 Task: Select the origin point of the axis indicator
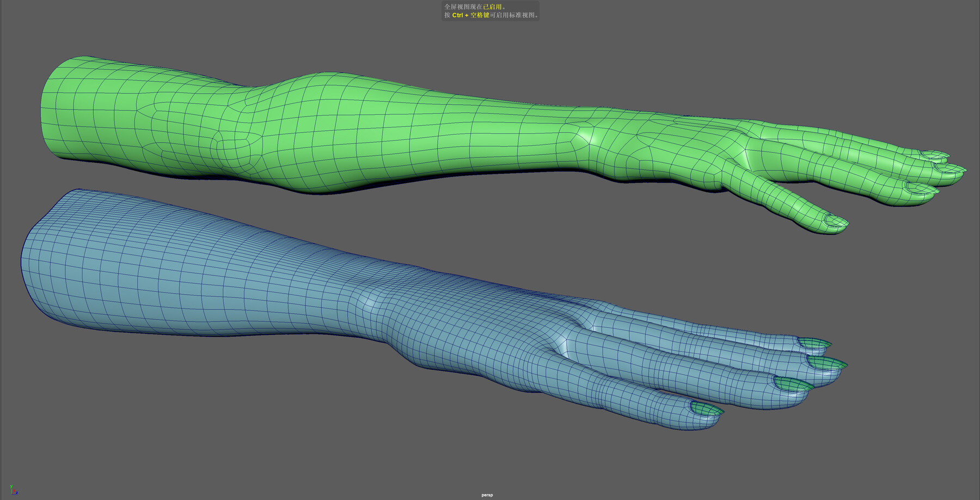(11, 495)
